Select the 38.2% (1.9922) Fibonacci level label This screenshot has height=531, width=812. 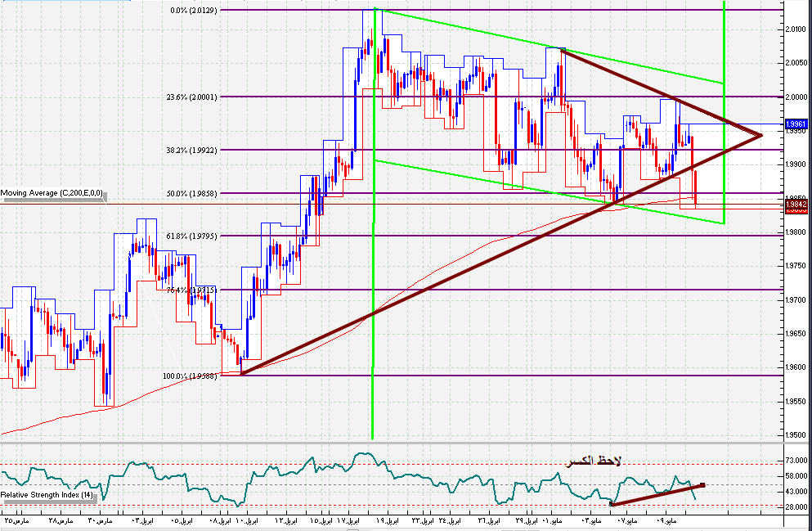[191, 151]
